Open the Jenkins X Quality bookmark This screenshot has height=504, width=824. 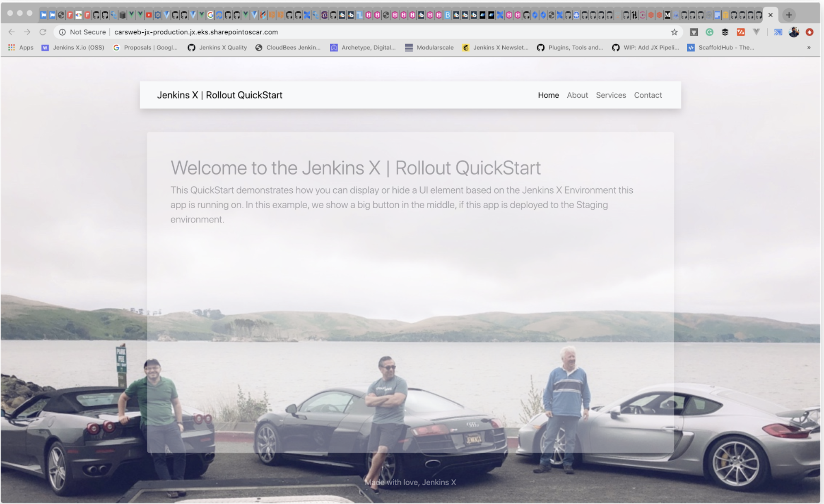217,48
